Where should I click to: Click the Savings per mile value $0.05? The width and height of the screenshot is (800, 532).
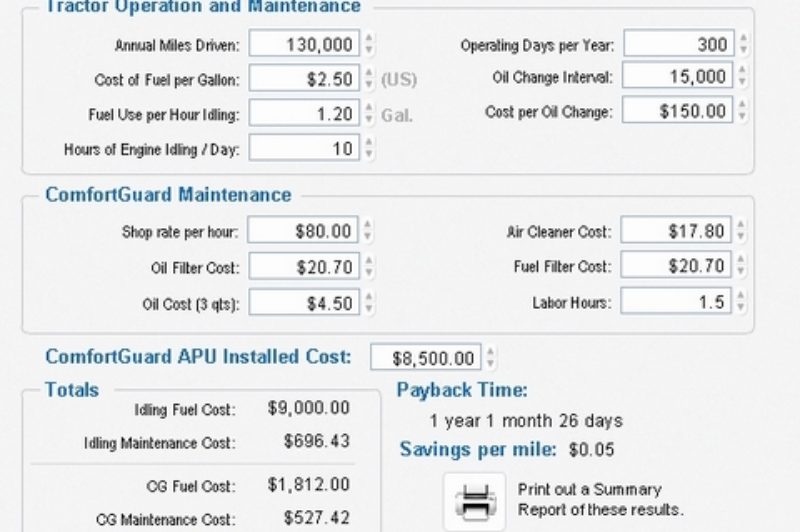tap(591, 450)
